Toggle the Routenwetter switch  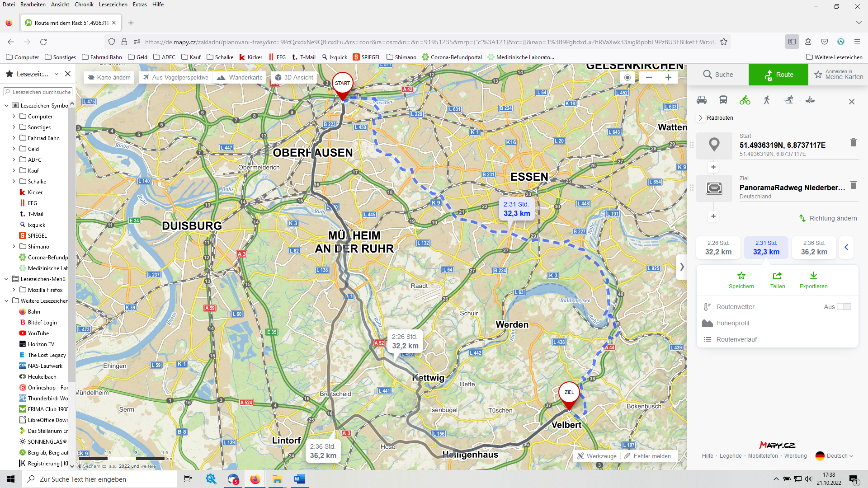(844, 306)
